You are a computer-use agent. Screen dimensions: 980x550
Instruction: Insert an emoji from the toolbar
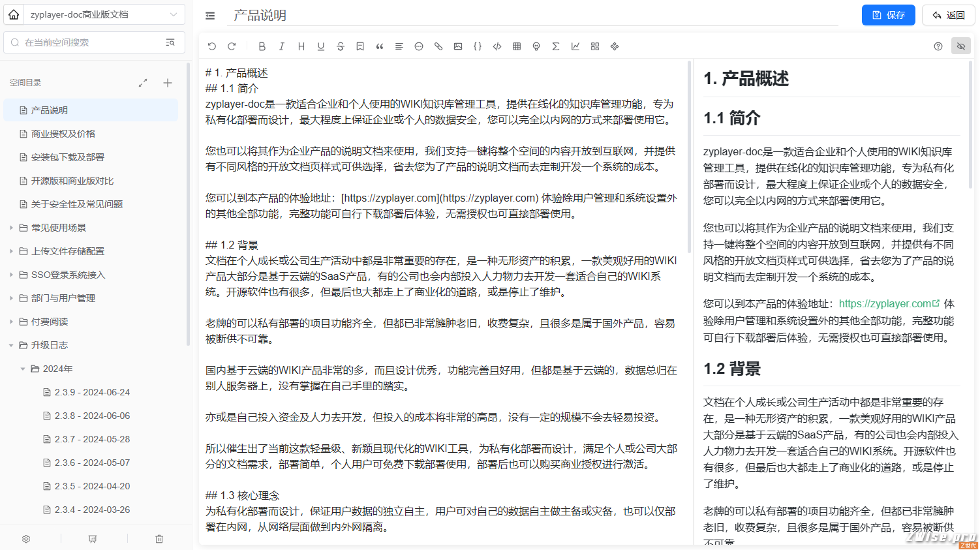point(419,46)
